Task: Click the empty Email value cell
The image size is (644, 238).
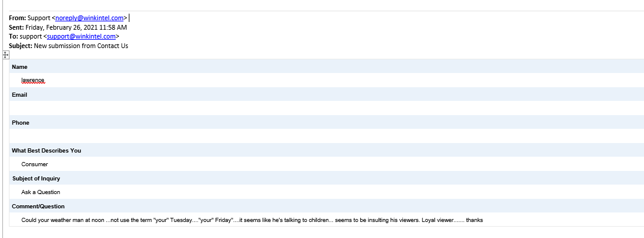Action: [x=325, y=108]
